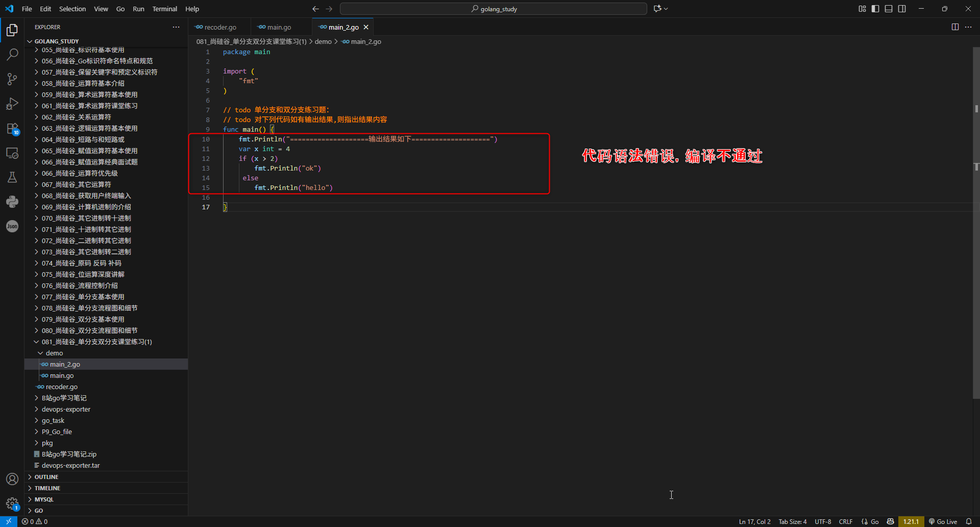Open the Accounts menu icon
980x527 pixels.
[12, 479]
